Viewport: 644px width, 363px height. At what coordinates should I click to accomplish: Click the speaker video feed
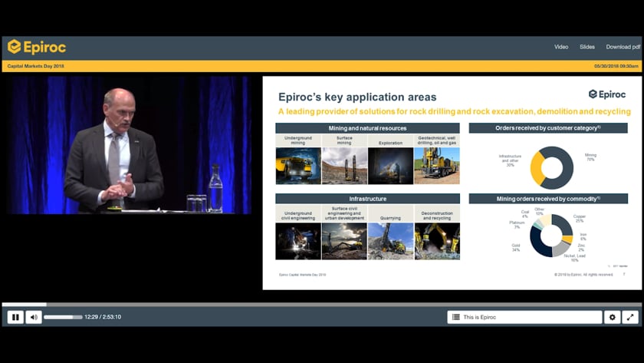[129, 145]
